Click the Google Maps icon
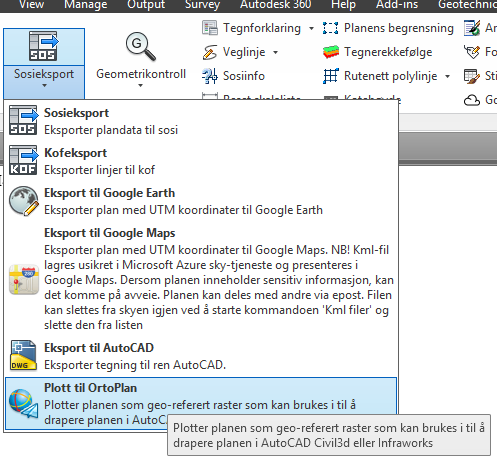 pos(24,280)
